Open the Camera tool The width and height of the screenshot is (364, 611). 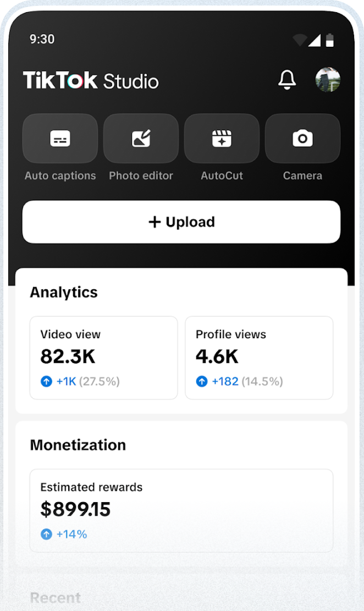[x=302, y=139]
